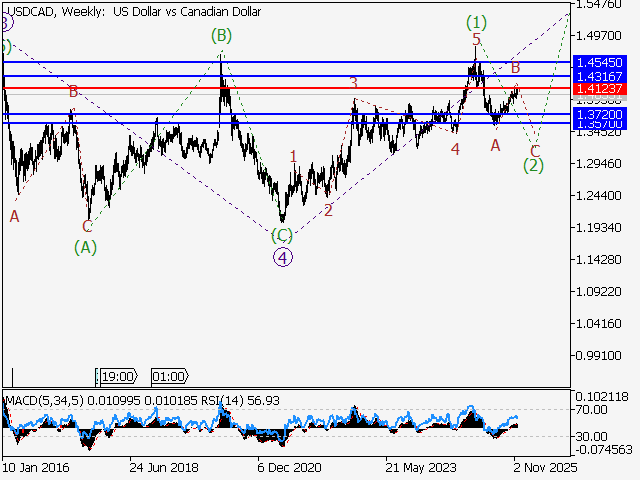Select the green (2) wave label
The height and width of the screenshot is (480, 640).
point(533,166)
